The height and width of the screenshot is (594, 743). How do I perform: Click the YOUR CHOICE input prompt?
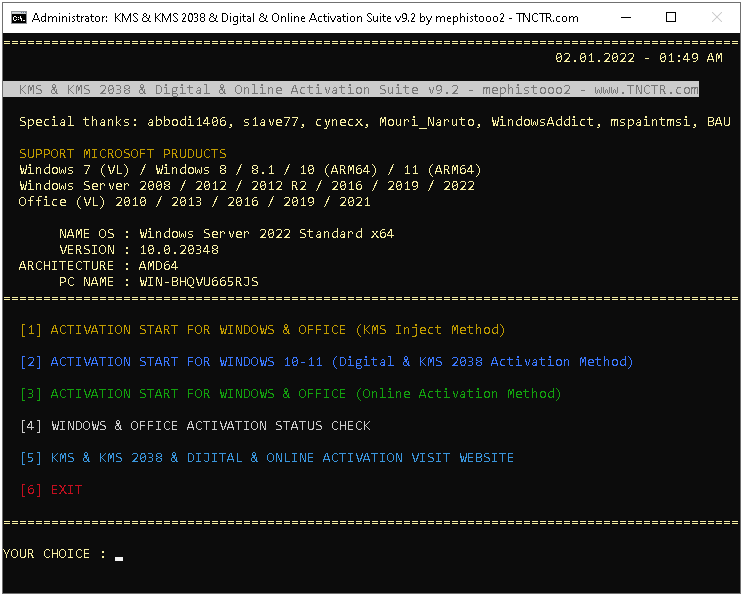pos(63,554)
